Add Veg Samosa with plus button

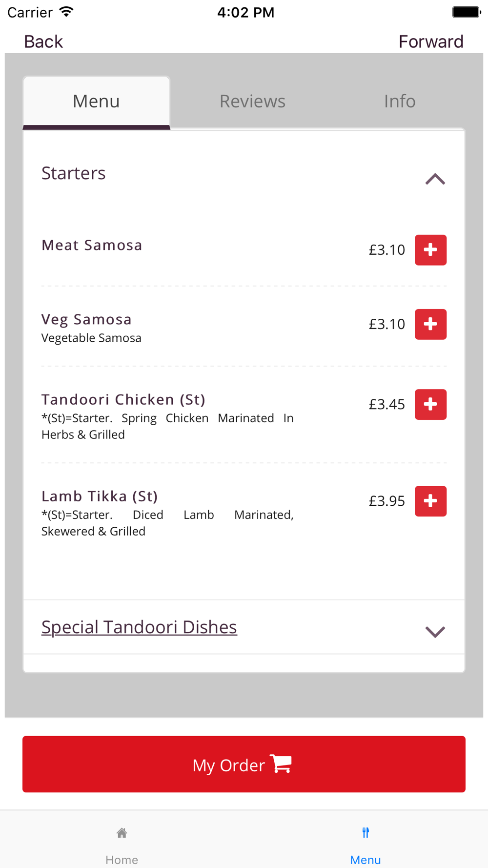[x=430, y=324]
